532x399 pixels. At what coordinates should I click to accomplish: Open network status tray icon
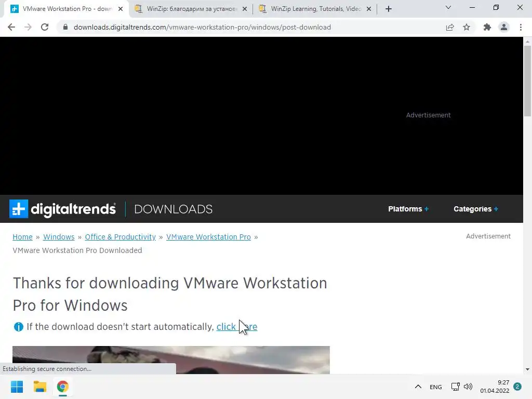[455, 387]
